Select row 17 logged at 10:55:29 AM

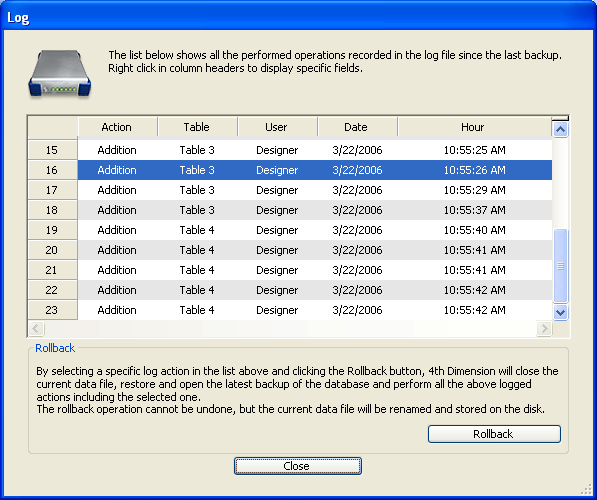pos(315,190)
